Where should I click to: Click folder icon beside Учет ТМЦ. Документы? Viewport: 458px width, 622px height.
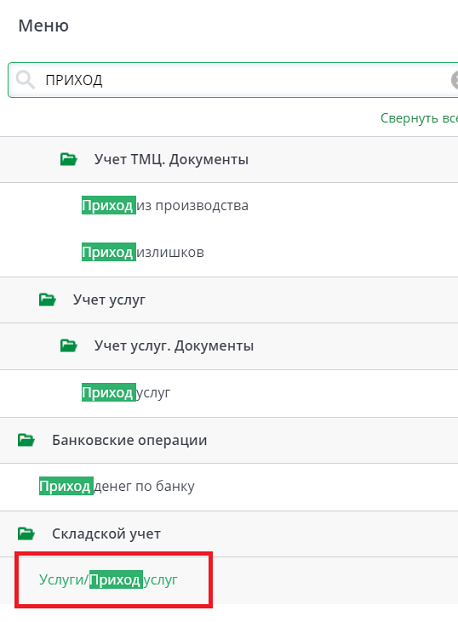pyautogui.click(x=68, y=159)
